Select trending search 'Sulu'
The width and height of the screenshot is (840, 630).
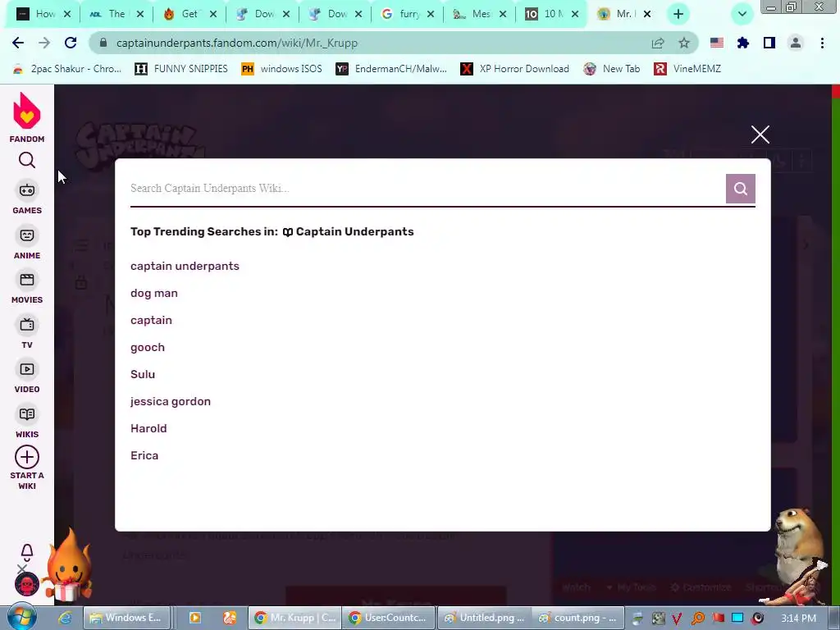pos(143,374)
